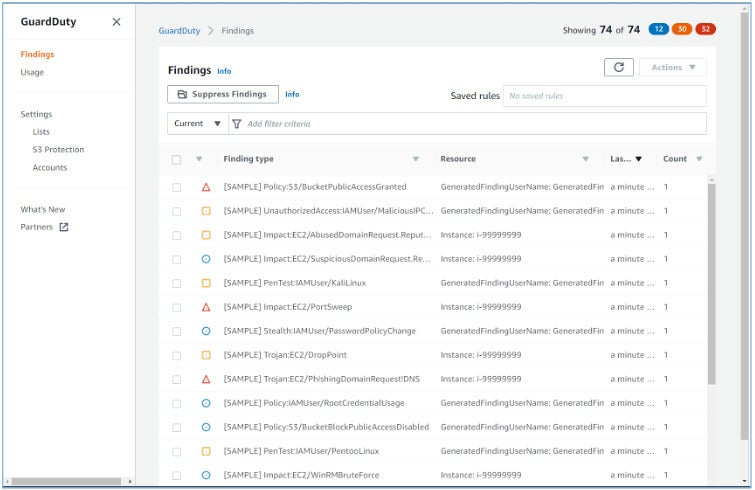Click the sidebar horizontal scrollbar thumb

[66, 481]
